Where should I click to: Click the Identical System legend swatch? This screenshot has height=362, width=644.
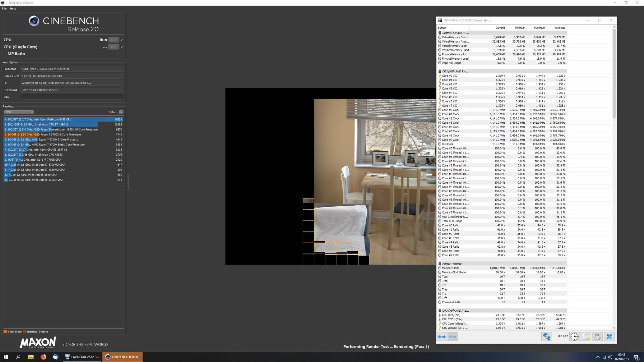click(24, 332)
